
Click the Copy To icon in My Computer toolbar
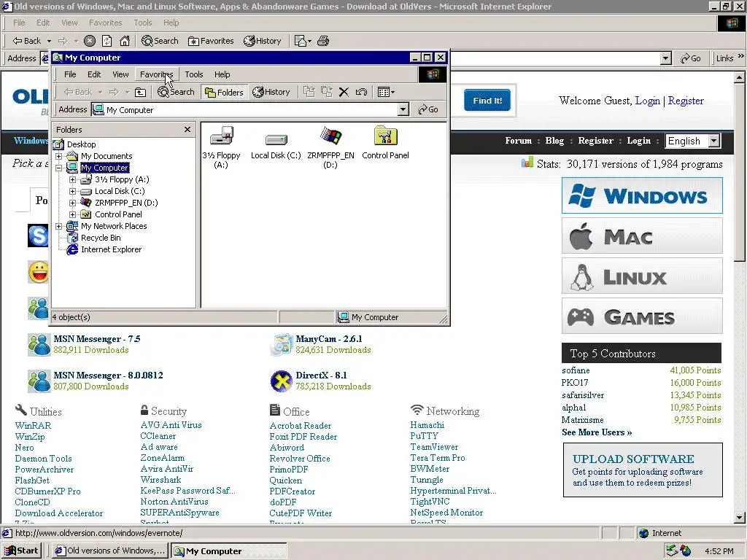coord(326,92)
